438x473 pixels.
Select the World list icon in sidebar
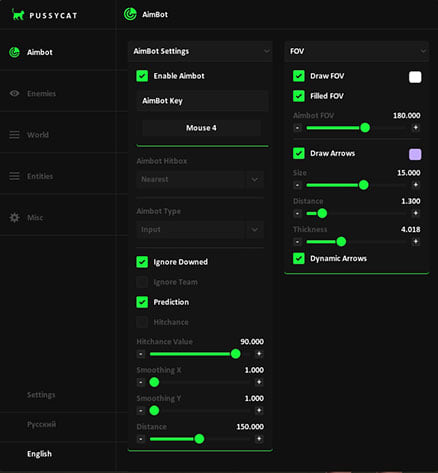tap(14, 135)
